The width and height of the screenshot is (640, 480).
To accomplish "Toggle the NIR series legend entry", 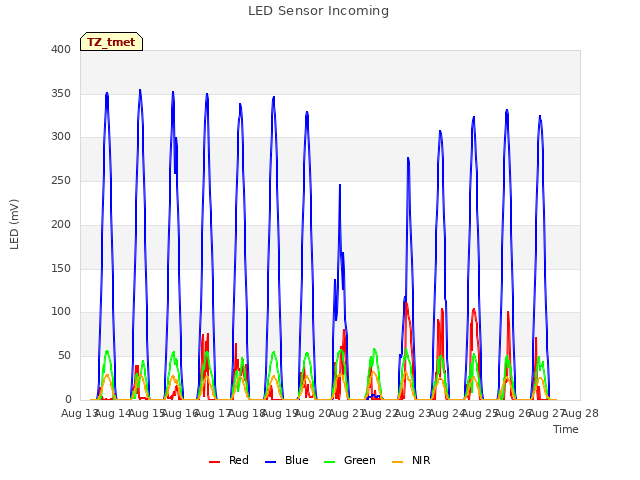I will 411,460.
